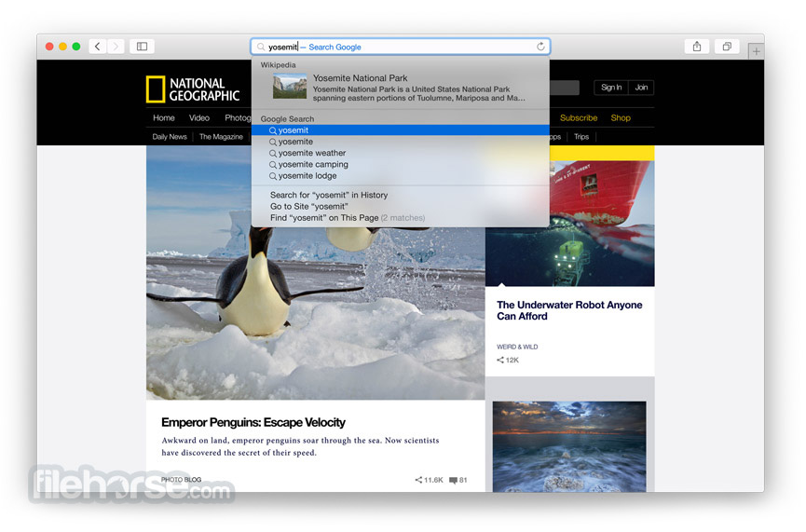
Task: Open the comments icon showing 81
Action: click(x=453, y=480)
